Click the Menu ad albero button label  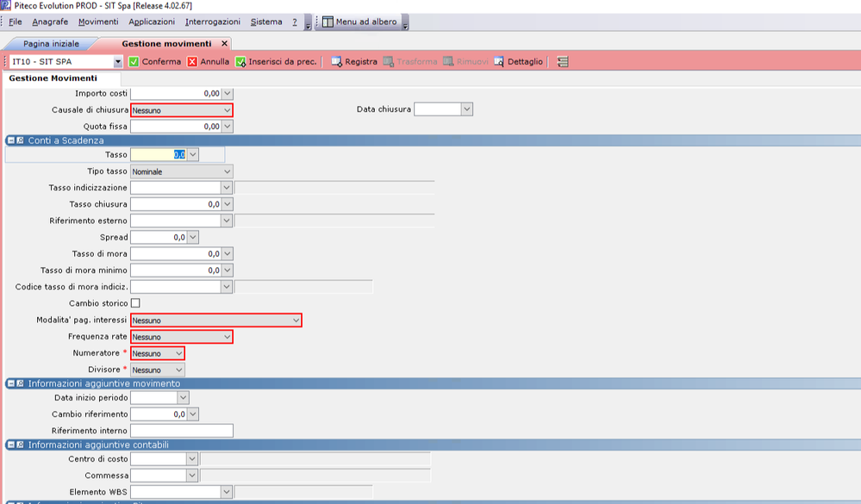366,22
